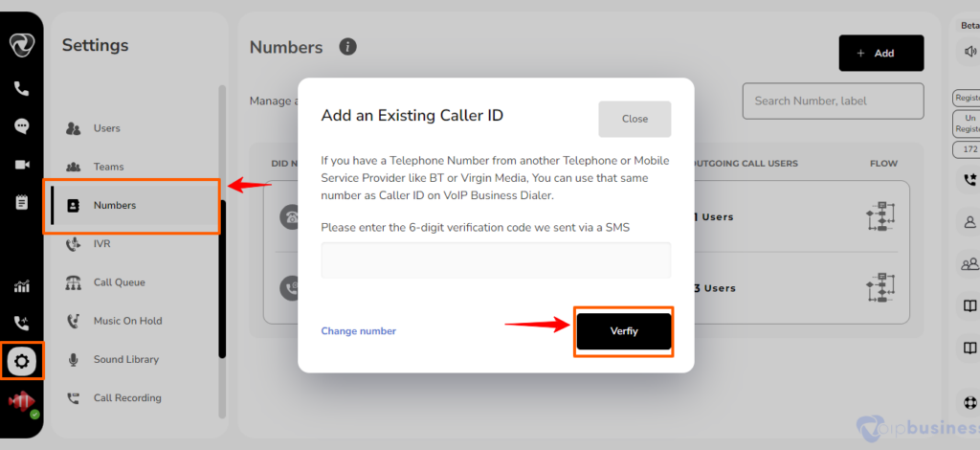Click the 6-digit verification code field

coord(496,260)
